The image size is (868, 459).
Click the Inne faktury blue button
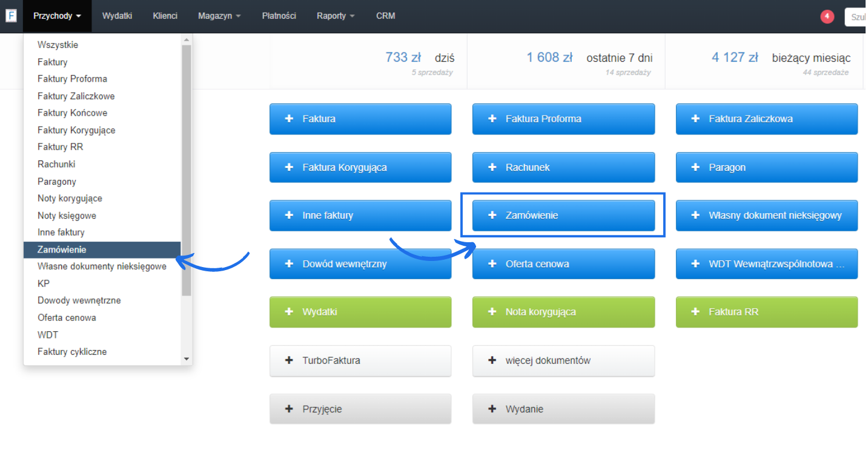(360, 215)
